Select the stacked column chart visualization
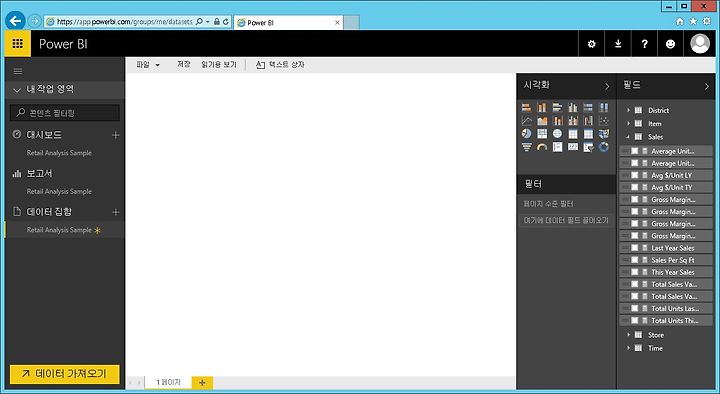The image size is (720, 394). [x=542, y=107]
